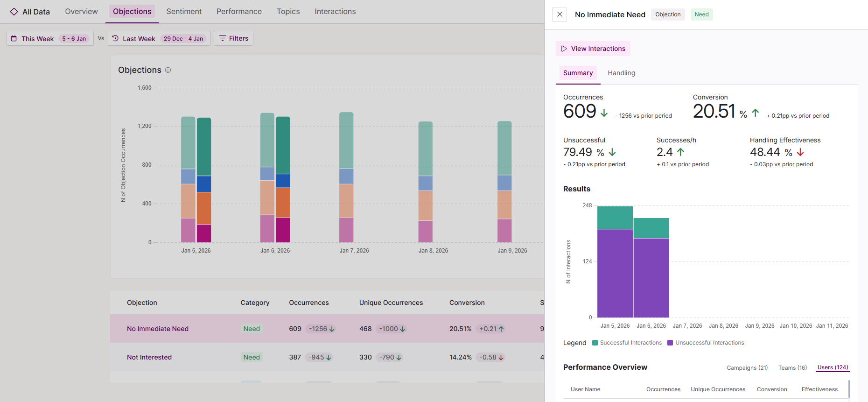Open the Filters panel
Viewport: 868px width, 402px height.
tap(233, 38)
